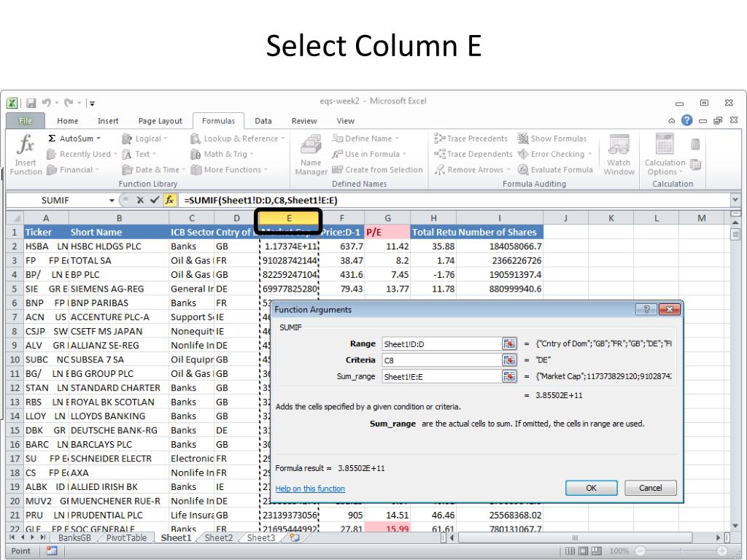
Task: Click the Sum_range input field
Action: click(442, 377)
